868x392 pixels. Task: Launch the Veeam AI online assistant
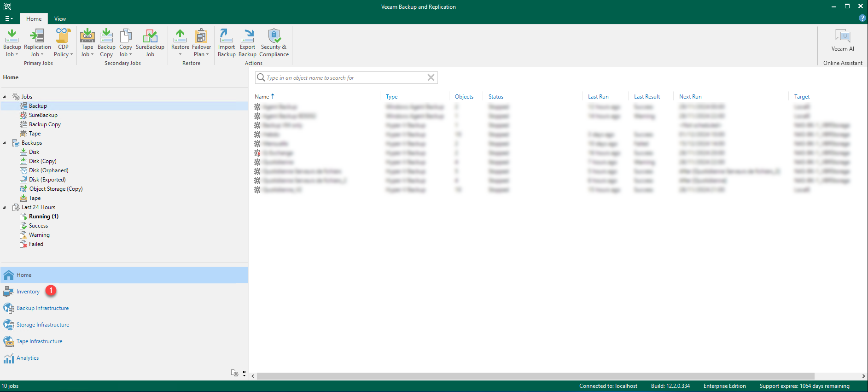(x=843, y=41)
